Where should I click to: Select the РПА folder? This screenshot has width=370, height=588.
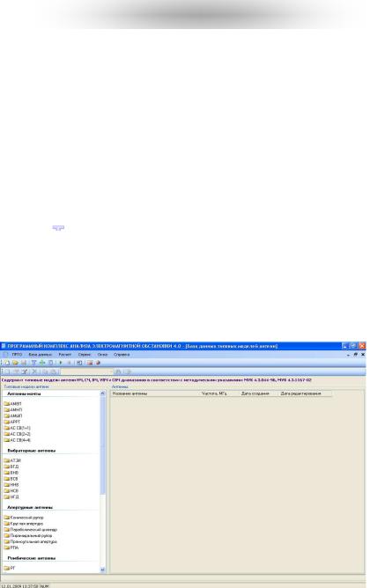pyautogui.click(x=11, y=548)
